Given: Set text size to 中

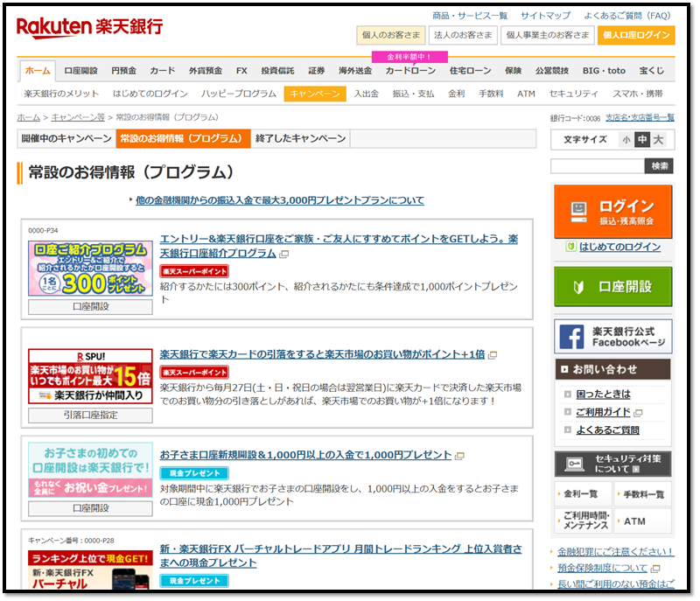Looking at the screenshot, I should [642, 140].
